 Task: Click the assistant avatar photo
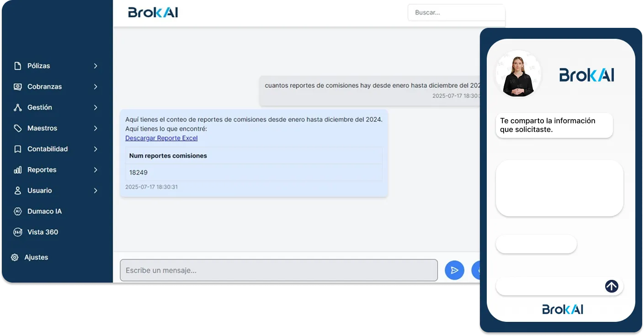coord(517,74)
